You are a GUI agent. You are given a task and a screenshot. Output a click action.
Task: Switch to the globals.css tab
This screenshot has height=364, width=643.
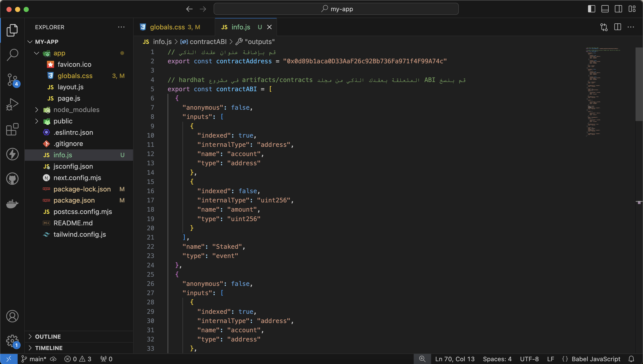pos(167,27)
